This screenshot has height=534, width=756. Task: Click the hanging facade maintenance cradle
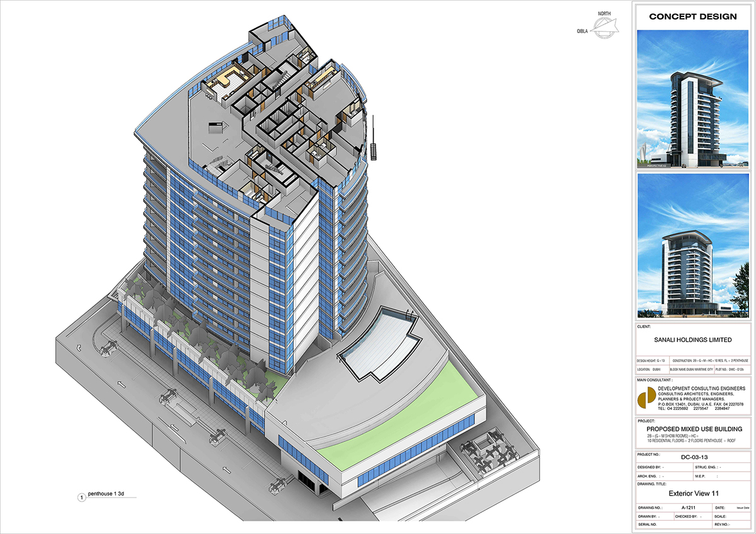(374, 150)
